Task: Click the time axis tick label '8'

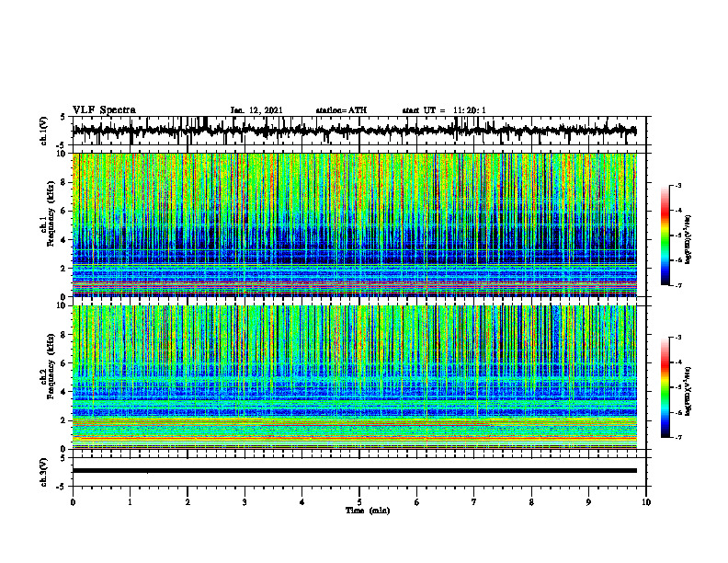Action: (531, 502)
